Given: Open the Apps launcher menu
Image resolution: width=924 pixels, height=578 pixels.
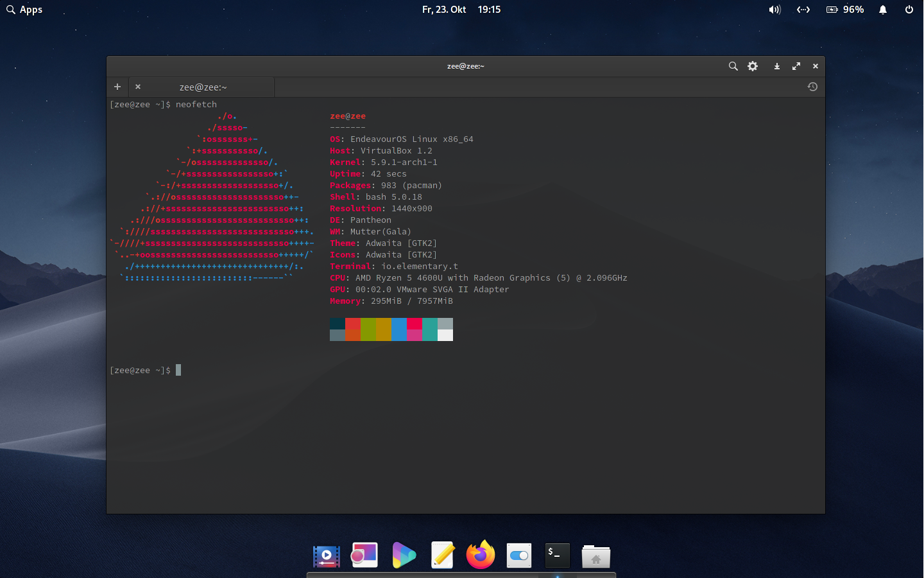Looking at the screenshot, I should [x=24, y=10].
